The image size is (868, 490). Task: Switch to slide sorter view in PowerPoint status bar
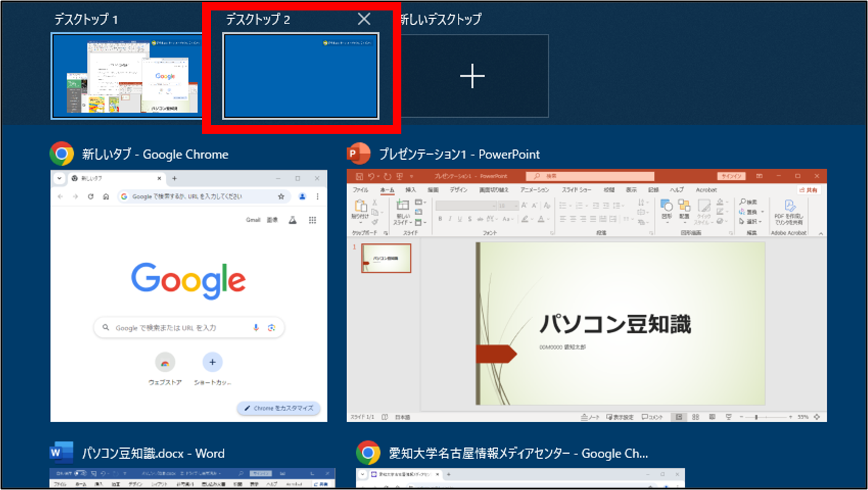tap(695, 417)
